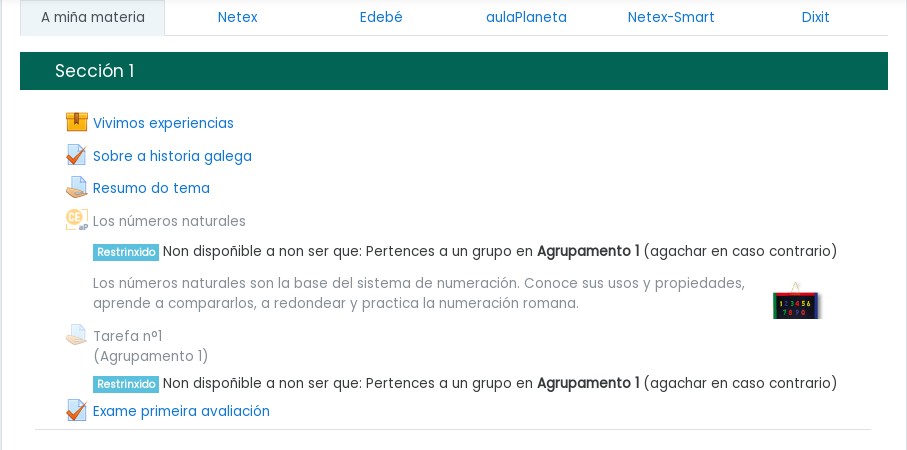The image size is (907, 450).
Task: Click the Sección 1 header
Action: click(x=95, y=71)
